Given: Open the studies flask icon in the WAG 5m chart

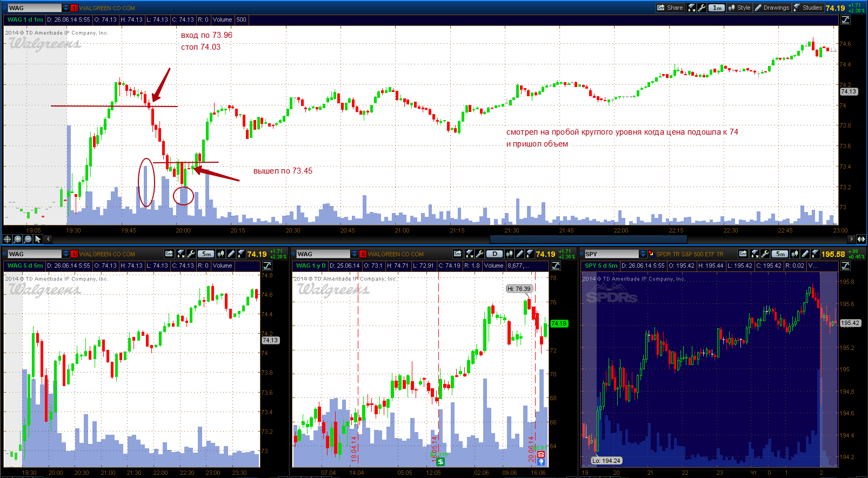Looking at the screenshot, I should (241, 254).
